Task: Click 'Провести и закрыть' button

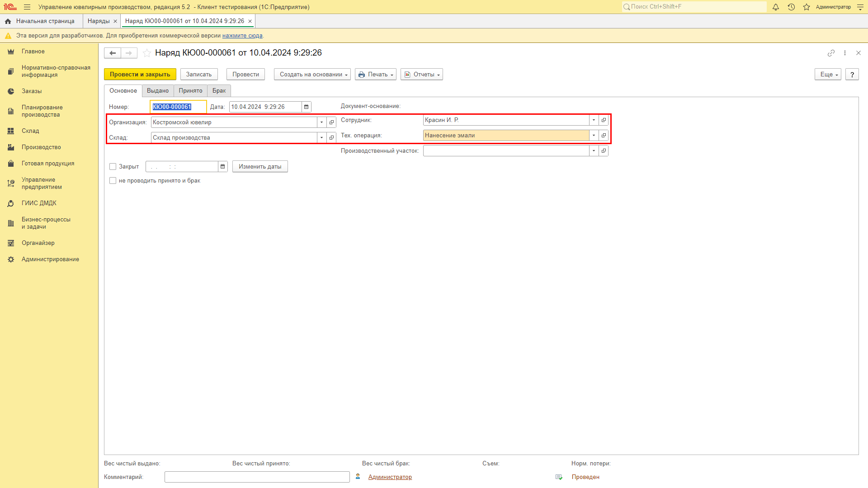Action: [x=140, y=75]
